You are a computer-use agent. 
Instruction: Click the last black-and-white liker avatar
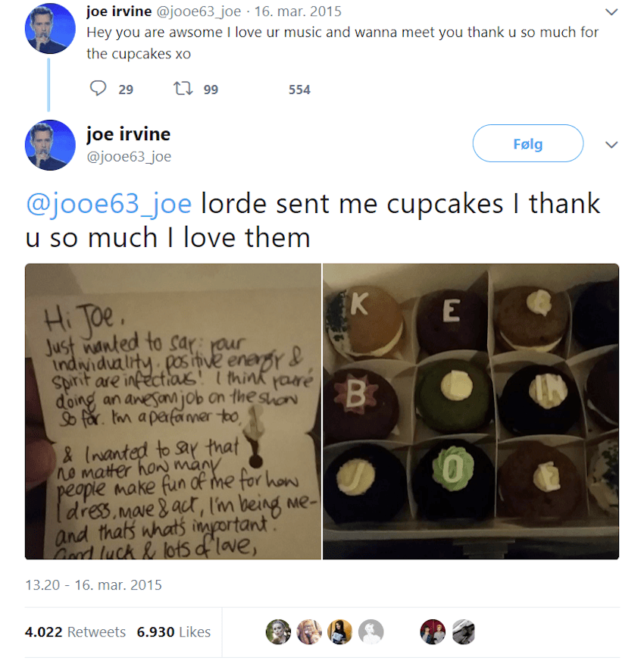[463, 631]
